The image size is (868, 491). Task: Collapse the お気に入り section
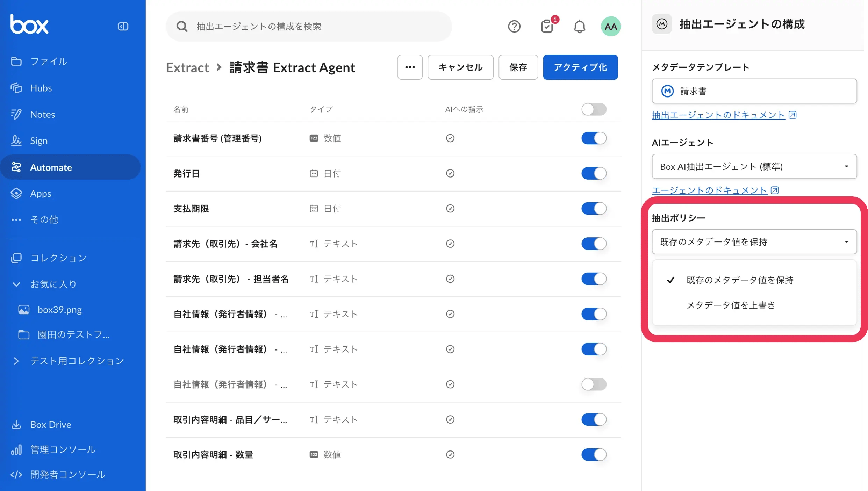16,284
